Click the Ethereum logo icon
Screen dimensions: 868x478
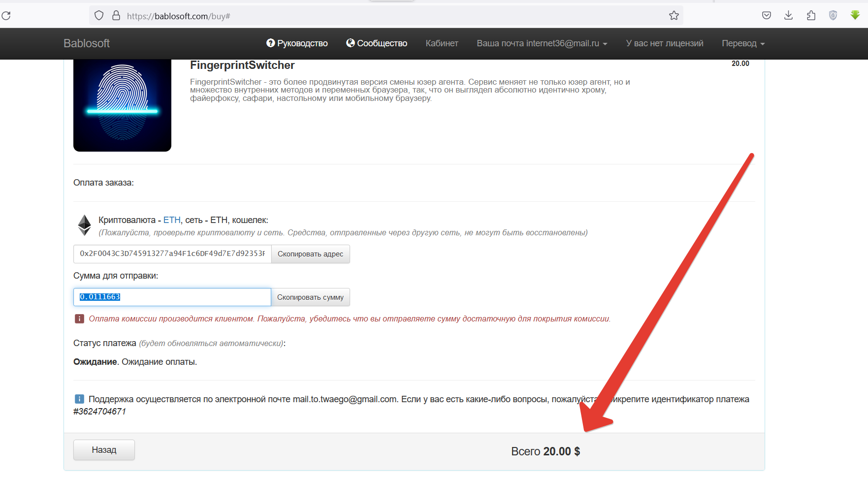(85, 225)
